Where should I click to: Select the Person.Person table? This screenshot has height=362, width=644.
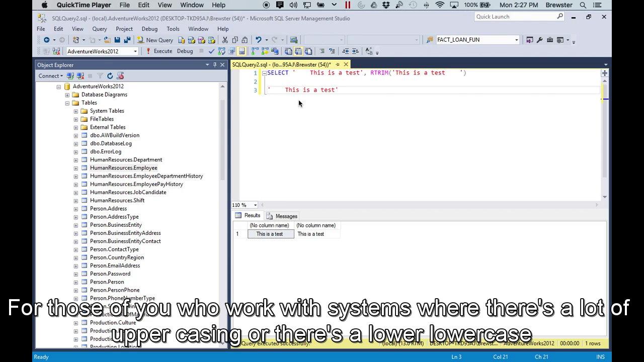pos(107,282)
